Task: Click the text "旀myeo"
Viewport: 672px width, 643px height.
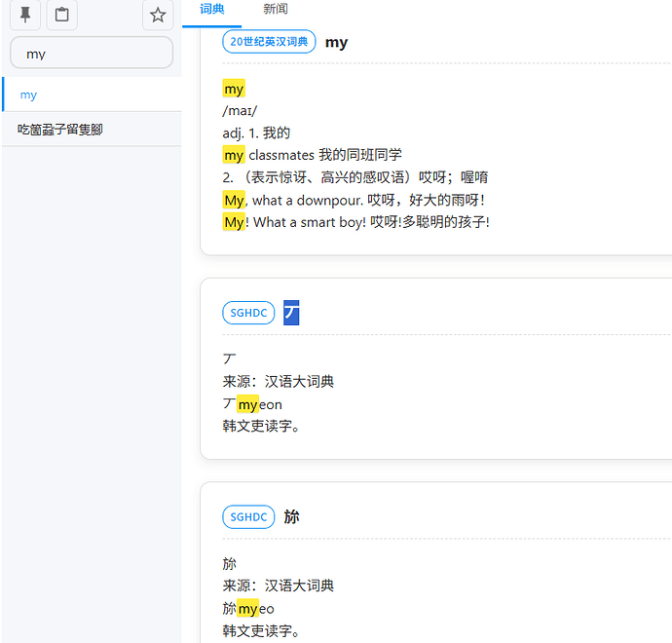Action: coord(248,608)
